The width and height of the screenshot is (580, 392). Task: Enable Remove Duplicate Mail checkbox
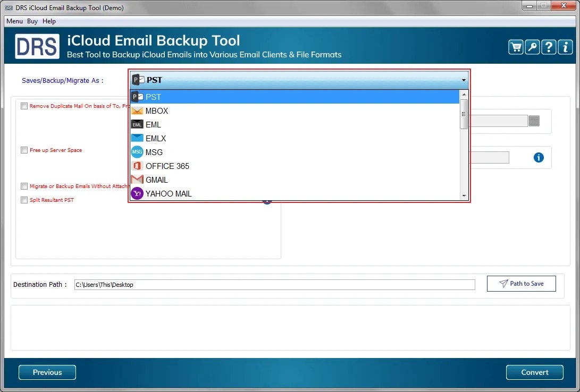click(24, 106)
